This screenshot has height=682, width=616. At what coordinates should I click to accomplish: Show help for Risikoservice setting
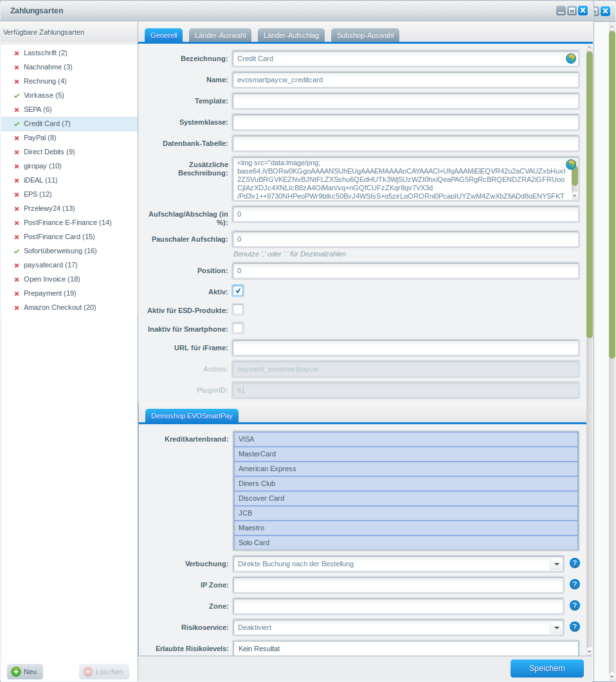575,627
